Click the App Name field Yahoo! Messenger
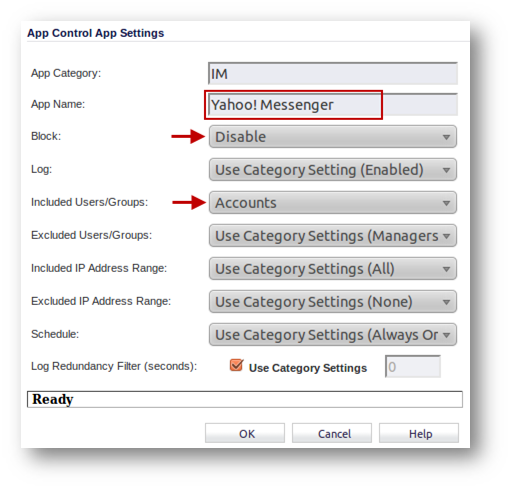Screen dimensions: 512x490 [x=333, y=105]
